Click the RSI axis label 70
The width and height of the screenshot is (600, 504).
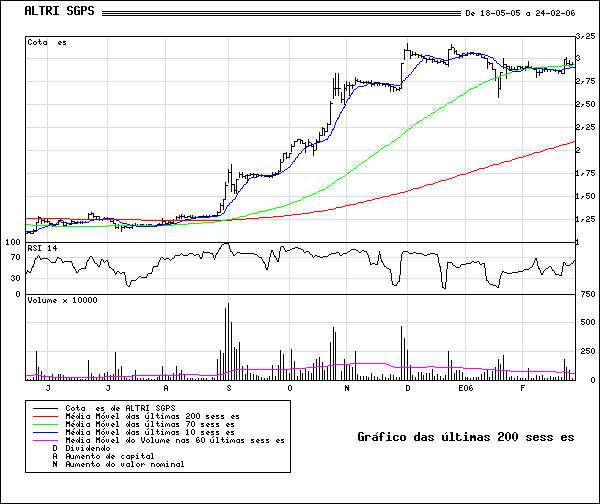[x=16, y=257]
